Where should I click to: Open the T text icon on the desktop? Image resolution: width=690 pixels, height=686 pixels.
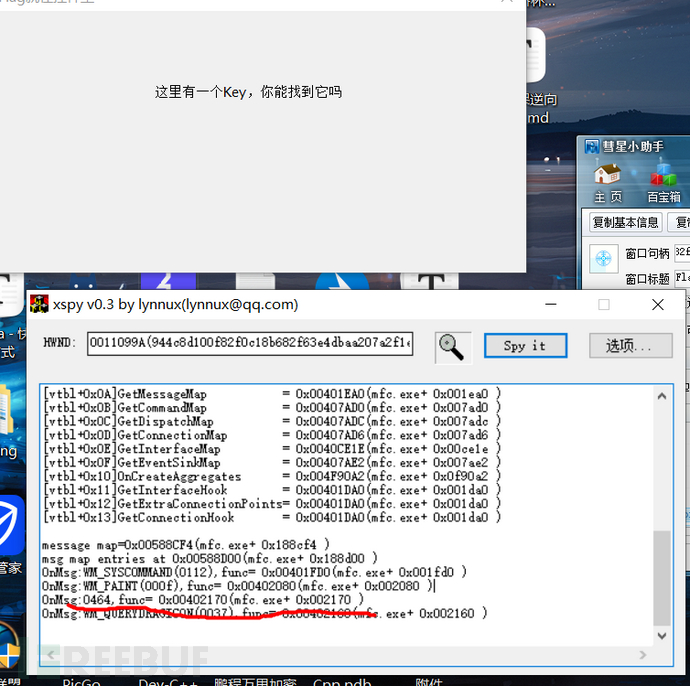coord(430,281)
